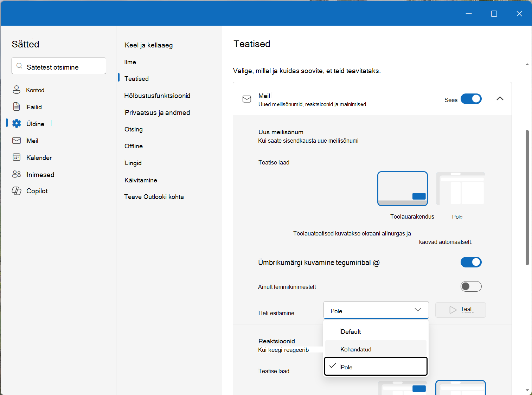The width and height of the screenshot is (532, 395).
Task: Toggle Ümbrikumärgi kuvamine tegumiribal switch
Action: coord(471,262)
